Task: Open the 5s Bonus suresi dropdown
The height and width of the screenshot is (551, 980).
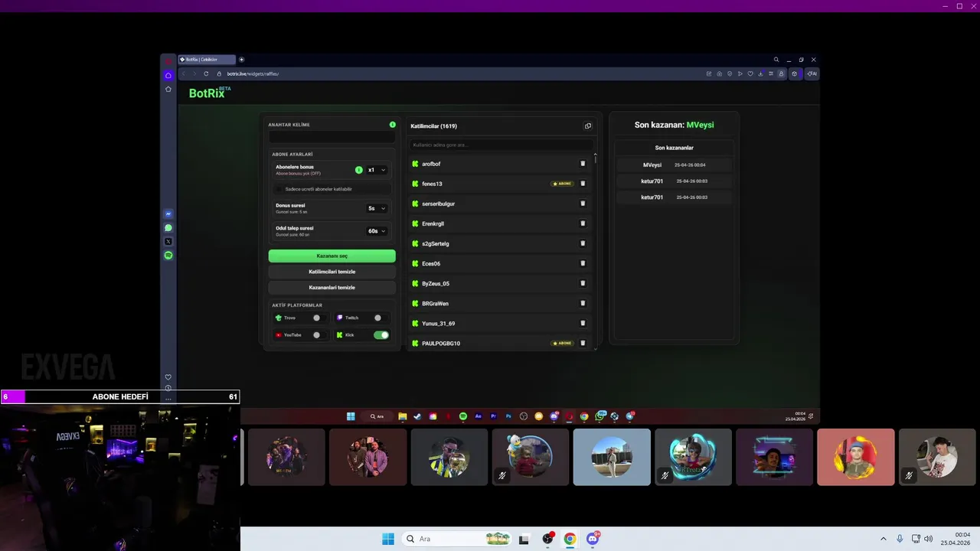Action: 377,208
